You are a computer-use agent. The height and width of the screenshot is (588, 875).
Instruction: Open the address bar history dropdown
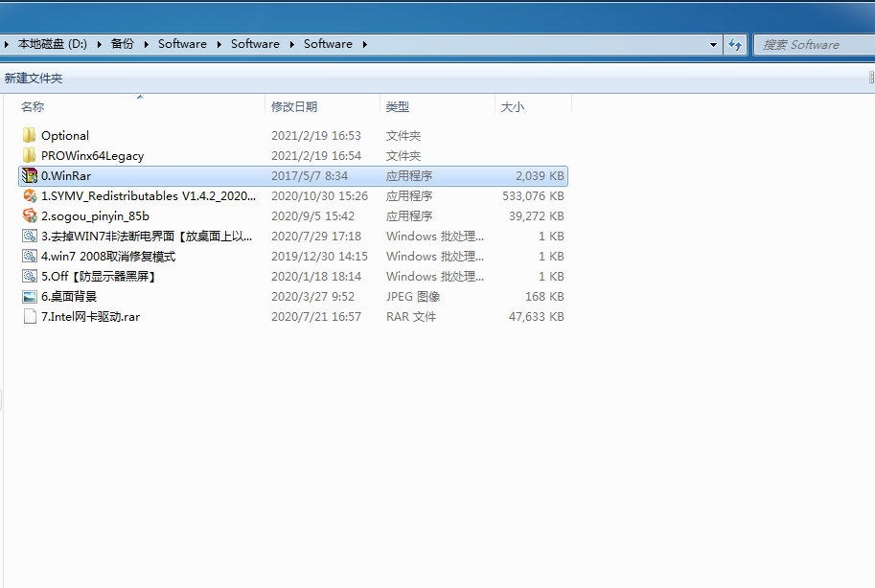[x=713, y=44]
